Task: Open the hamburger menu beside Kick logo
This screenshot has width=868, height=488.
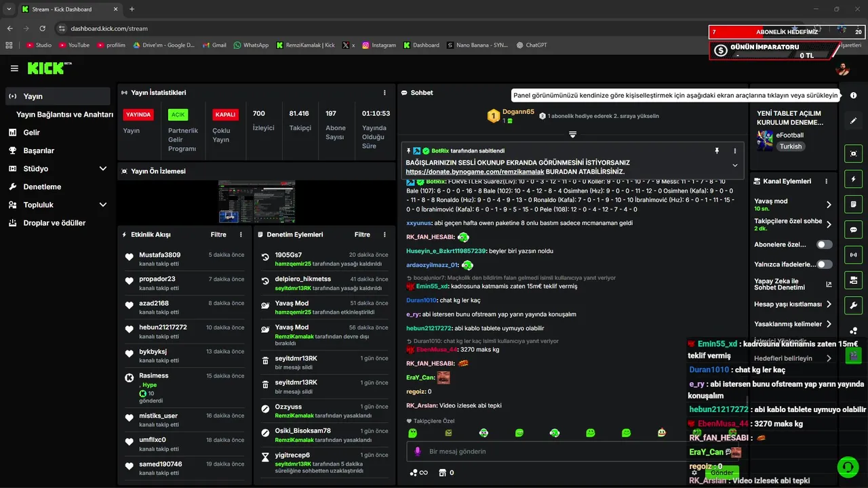Action: (x=14, y=68)
